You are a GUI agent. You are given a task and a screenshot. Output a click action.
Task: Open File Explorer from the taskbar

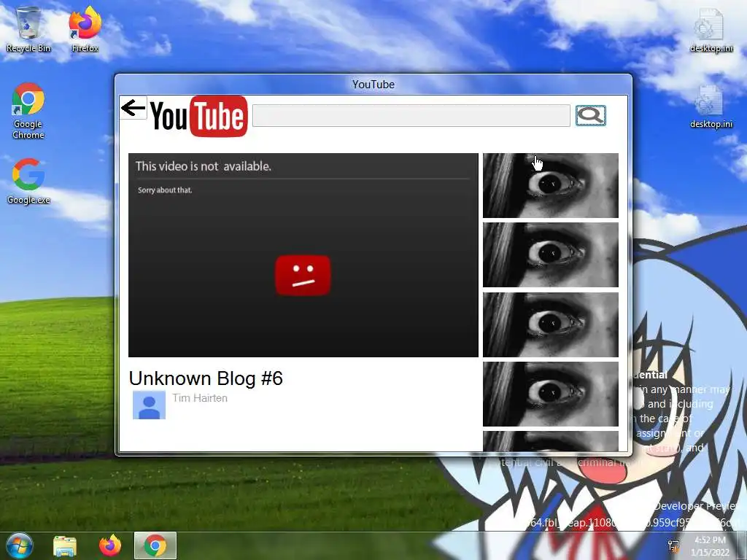coord(65,545)
